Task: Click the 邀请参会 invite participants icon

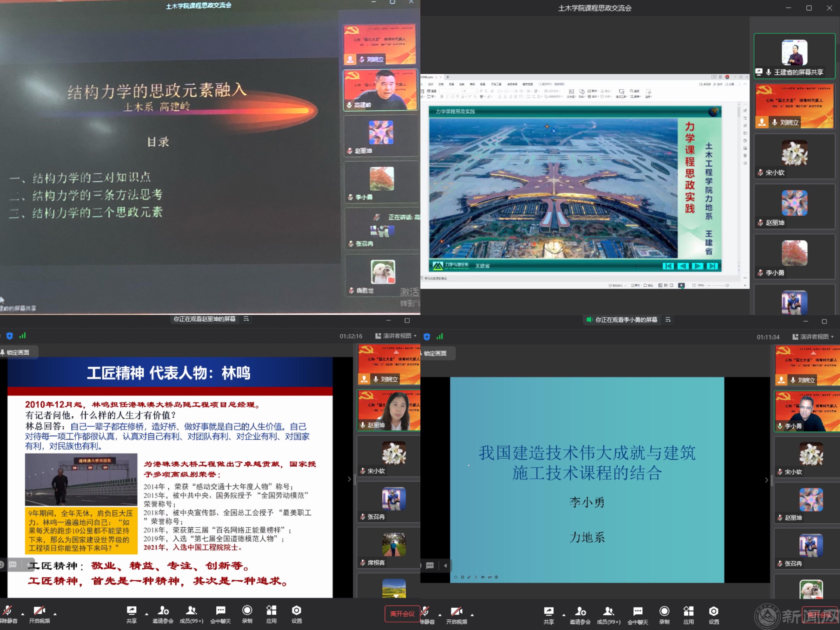Action: 163,613
